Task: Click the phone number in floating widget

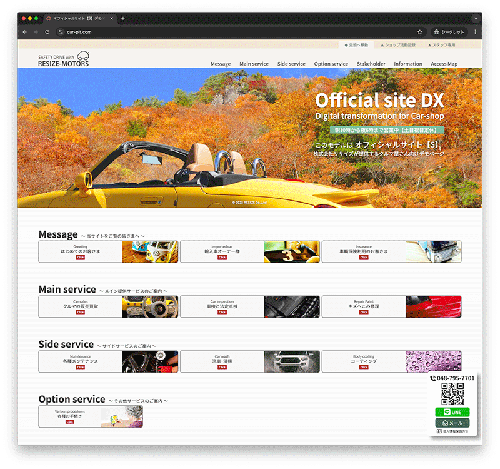Action: coord(452,378)
